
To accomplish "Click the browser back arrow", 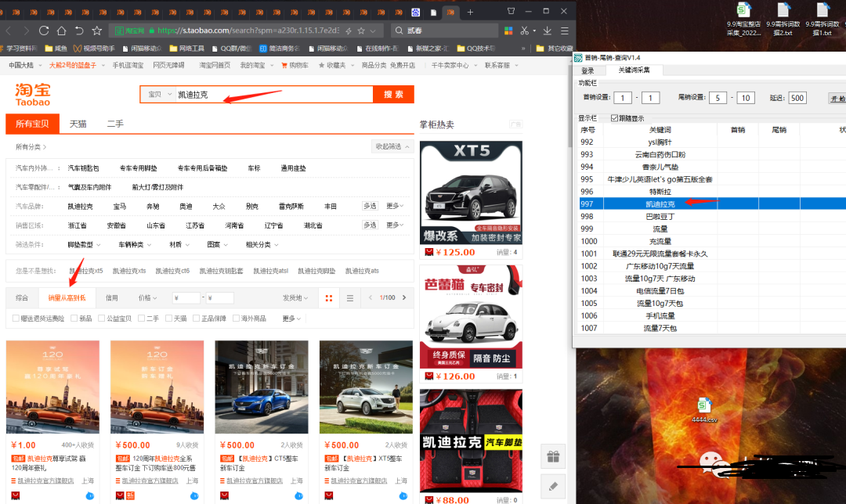I will point(9,31).
